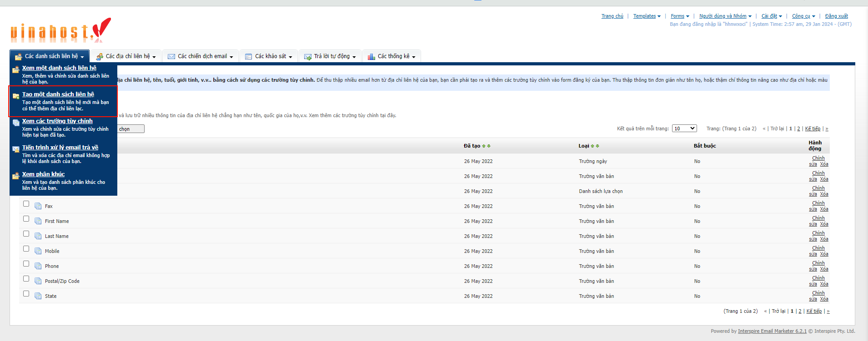Choose Tạo một danh sách liên hệ

58,94
